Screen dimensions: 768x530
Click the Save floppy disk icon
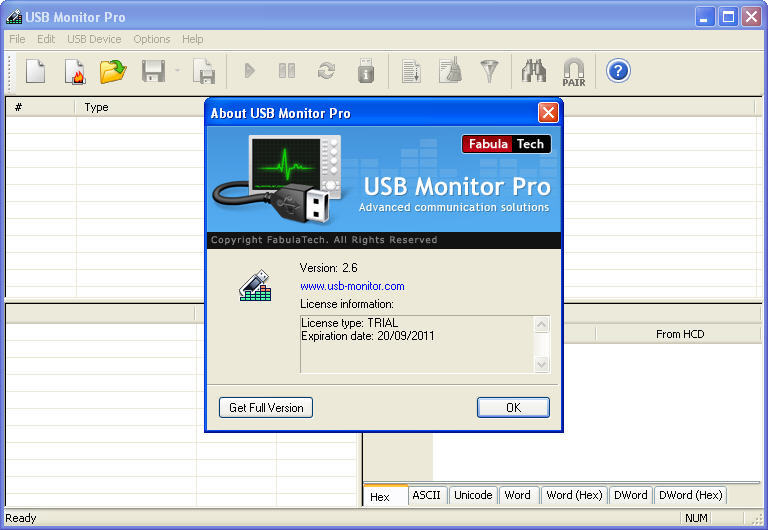coord(153,72)
